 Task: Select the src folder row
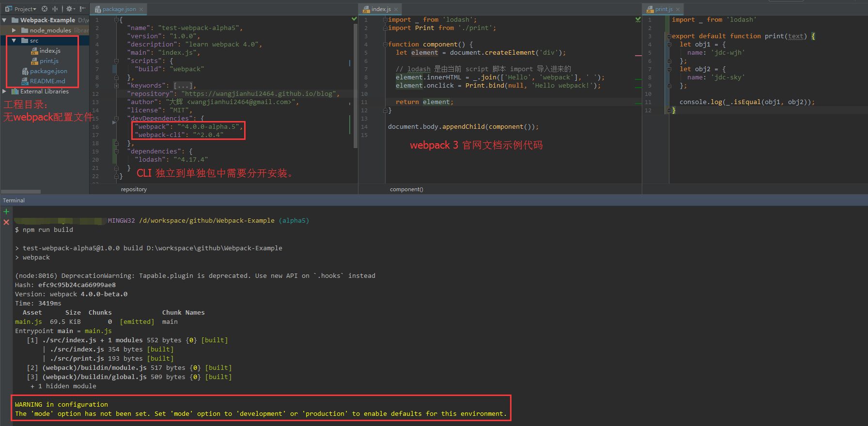pyautogui.click(x=45, y=41)
